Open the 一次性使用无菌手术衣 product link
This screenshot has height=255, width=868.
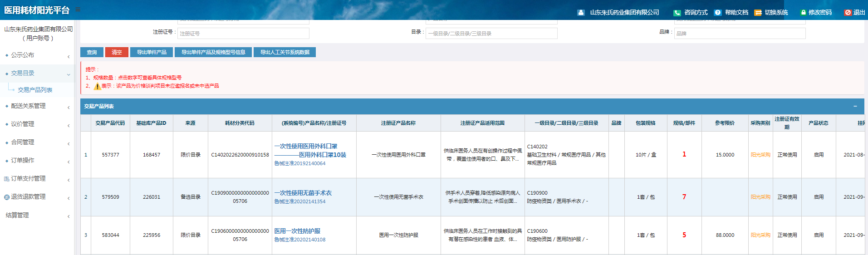click(x=303, y=193)
